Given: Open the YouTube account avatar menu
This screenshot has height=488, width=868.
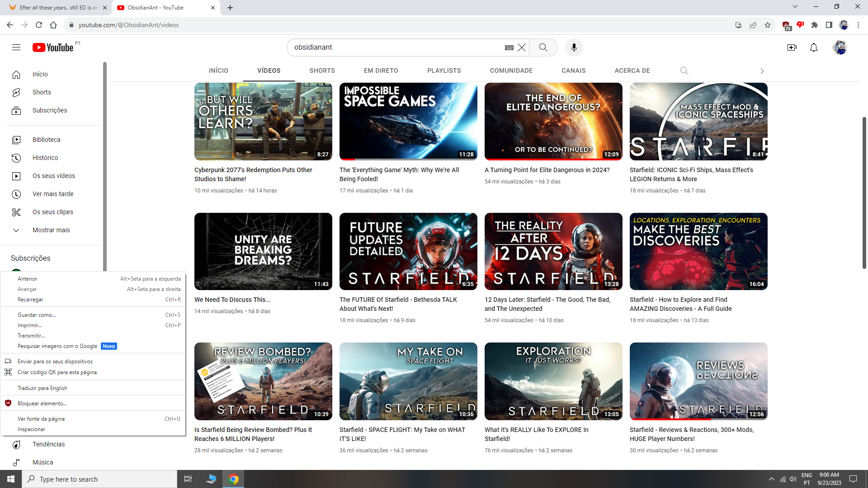Looking at the screenshot, I should (x=840, y=47).
